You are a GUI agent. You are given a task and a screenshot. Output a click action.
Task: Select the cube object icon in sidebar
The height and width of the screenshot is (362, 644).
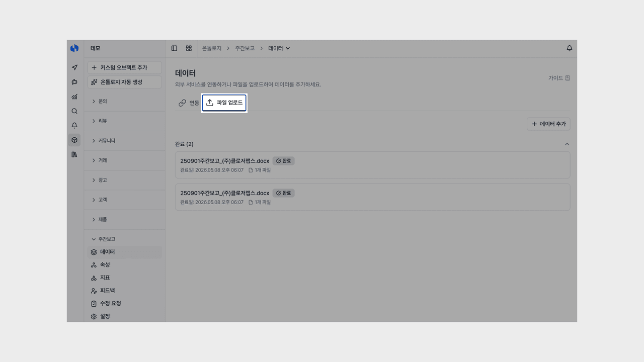click(x=74, y=140)
